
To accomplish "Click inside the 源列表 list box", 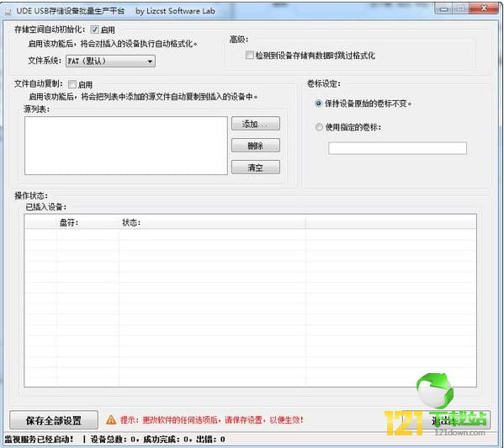I will (x=126, y=146).
